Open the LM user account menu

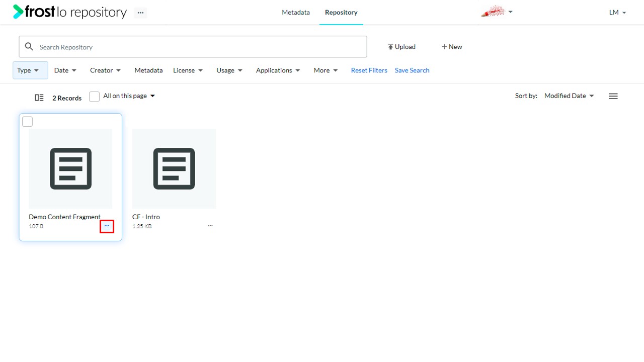[x=617, y=13]
